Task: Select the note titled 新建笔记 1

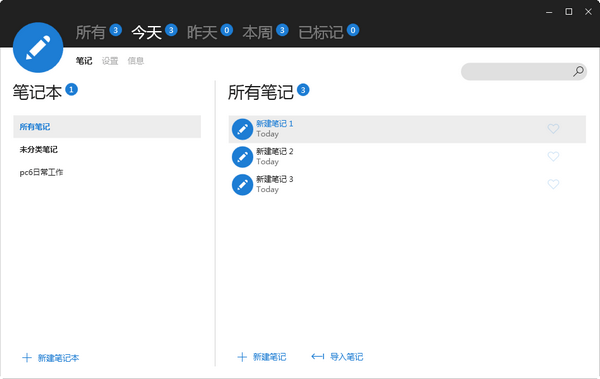Action: [x=407, y=129]
